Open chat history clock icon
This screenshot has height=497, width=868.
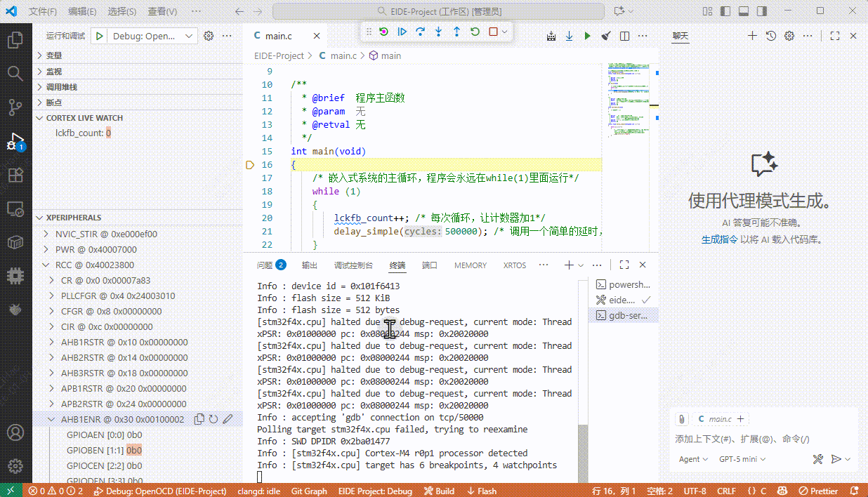(770, 36)
